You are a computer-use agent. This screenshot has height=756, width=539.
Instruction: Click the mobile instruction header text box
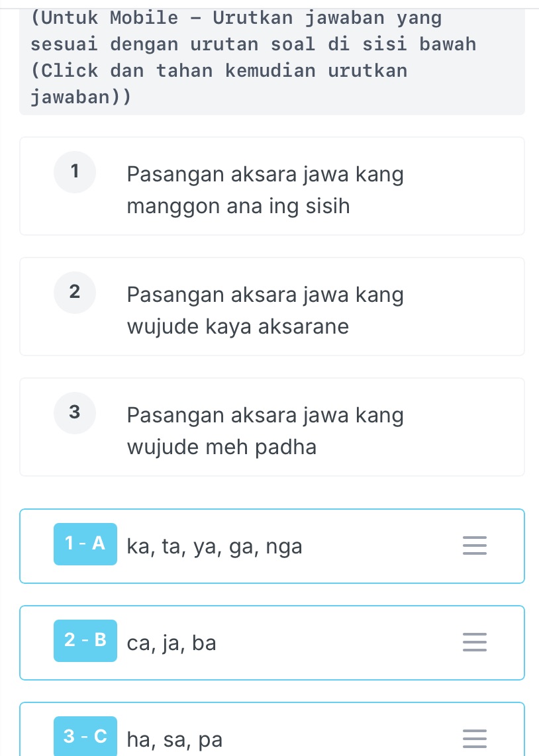[x=271, y=57]
